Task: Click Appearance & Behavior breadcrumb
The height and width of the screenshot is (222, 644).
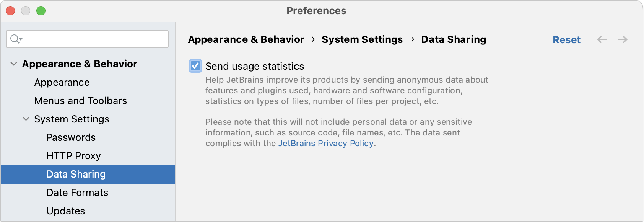Action: [x=246, y=39]
